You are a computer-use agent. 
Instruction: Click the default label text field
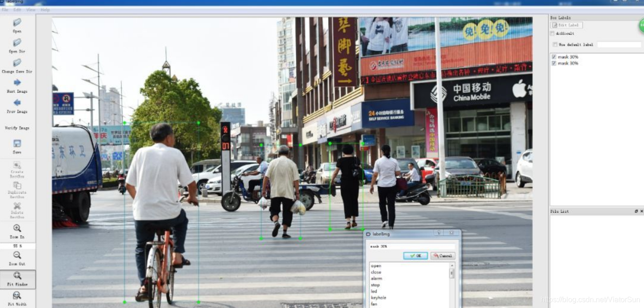tap(619, 45)
